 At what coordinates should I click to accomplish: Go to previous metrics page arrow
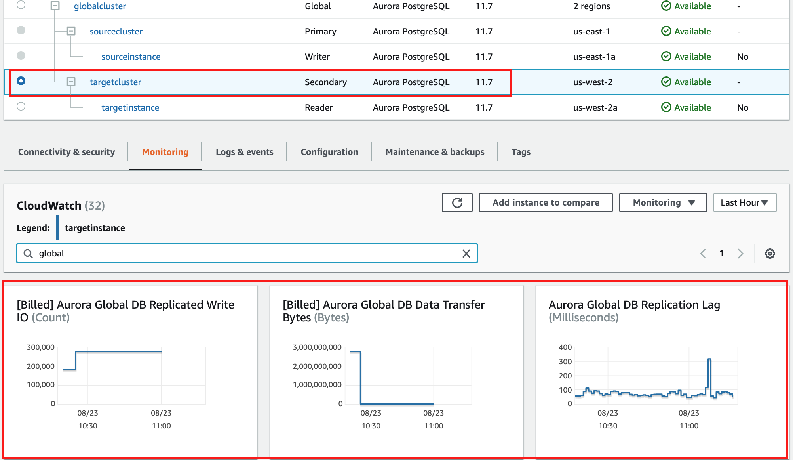[x=703, y=253]
